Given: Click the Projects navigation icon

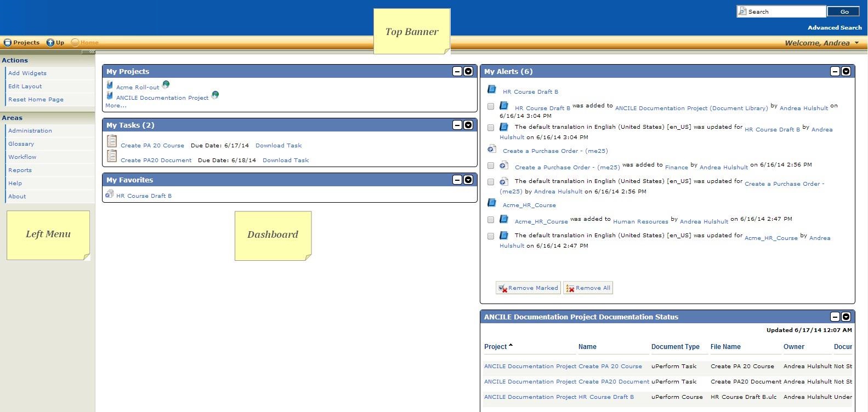Looking at the screenshot, I should 8,42.
